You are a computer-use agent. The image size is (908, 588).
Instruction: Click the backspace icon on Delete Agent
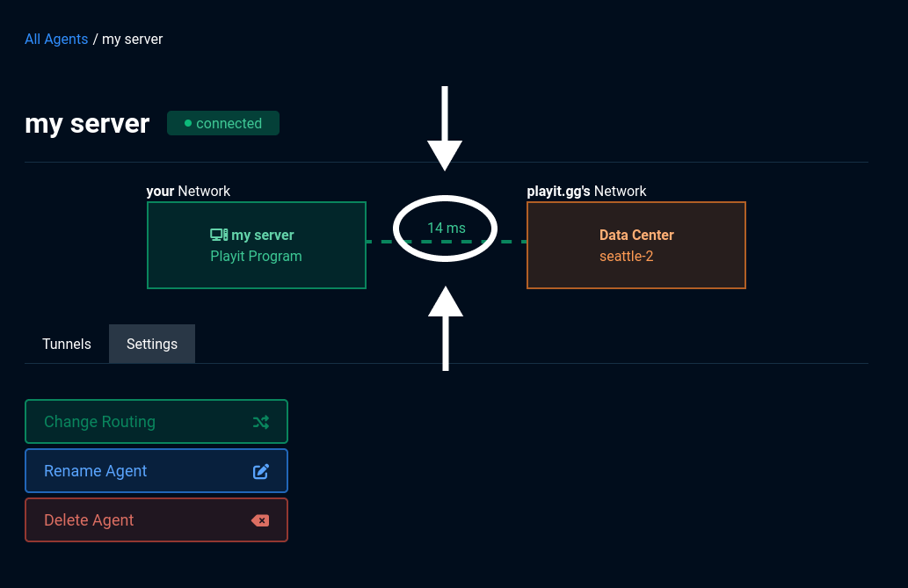[x=260, y=519]
